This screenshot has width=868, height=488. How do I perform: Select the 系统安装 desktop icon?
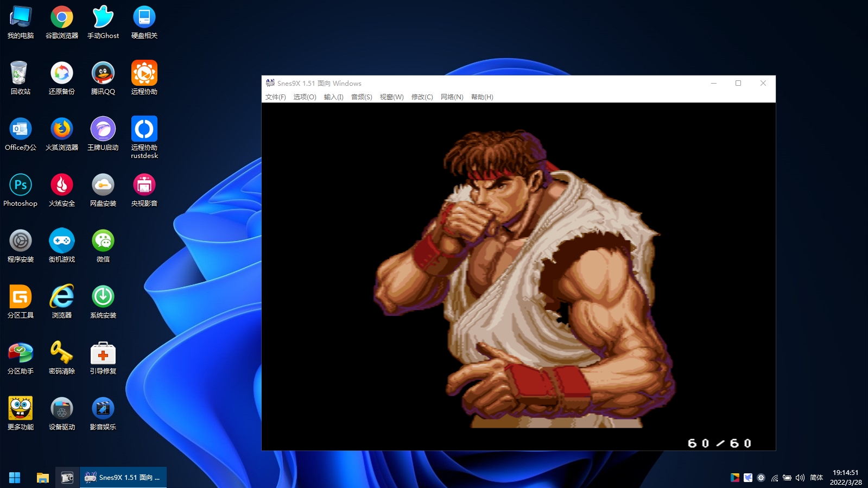[103, 302]
